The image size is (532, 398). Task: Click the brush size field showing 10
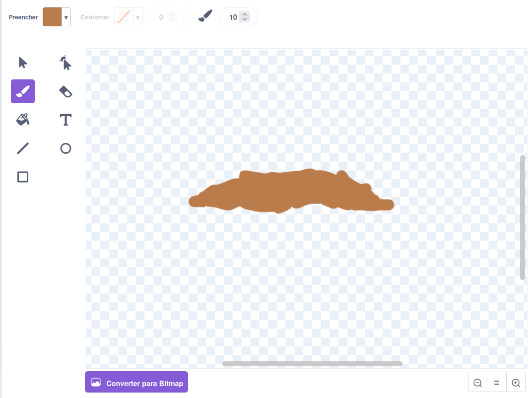(238, 17)
